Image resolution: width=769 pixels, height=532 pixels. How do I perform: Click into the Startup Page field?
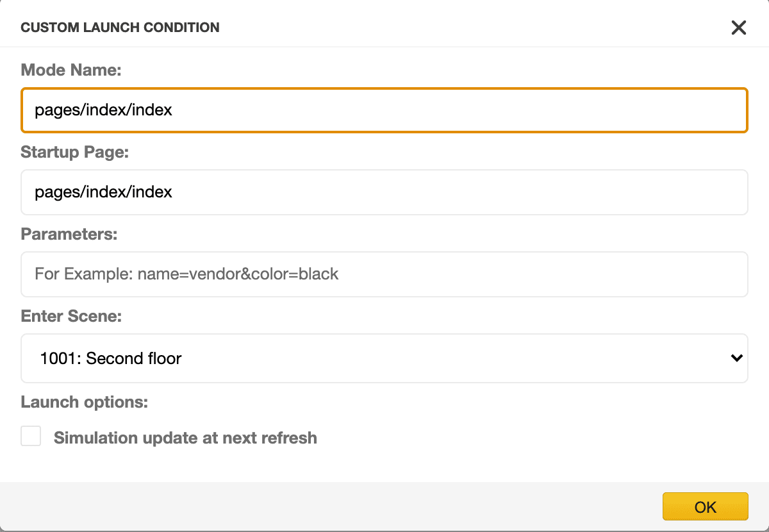click(x=384, y=192)
